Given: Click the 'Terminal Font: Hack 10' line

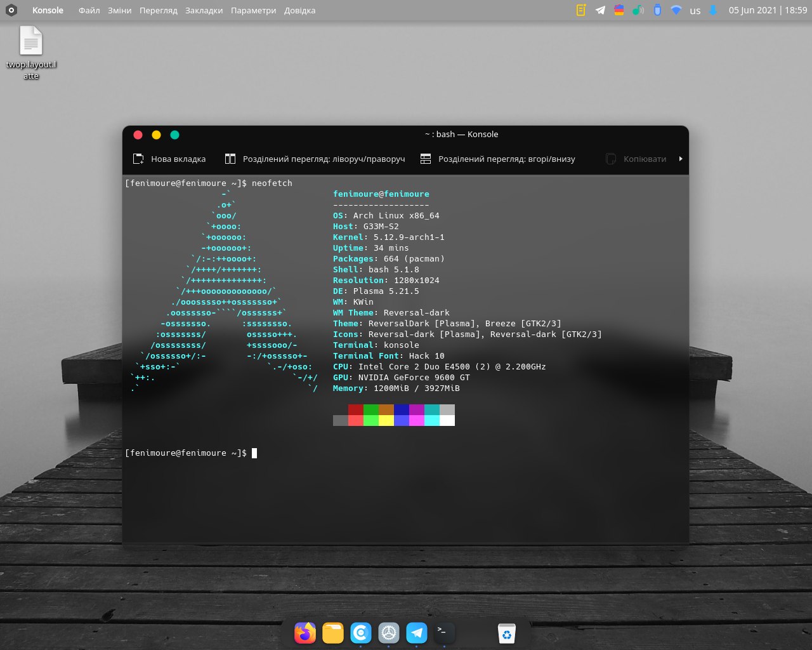Looking at the screenshot, I should [389, 355].
